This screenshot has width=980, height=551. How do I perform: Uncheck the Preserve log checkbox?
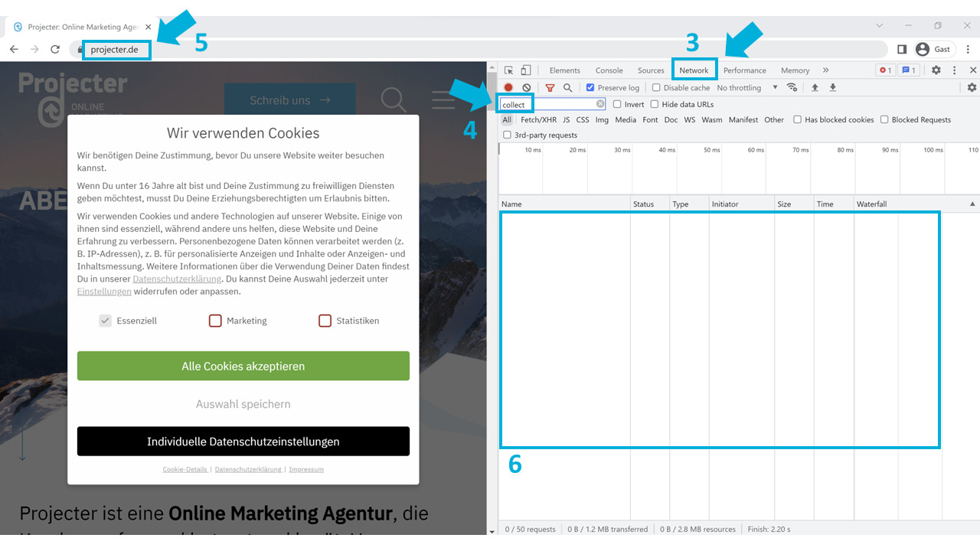pyautogui.click(x=590, y=88)
